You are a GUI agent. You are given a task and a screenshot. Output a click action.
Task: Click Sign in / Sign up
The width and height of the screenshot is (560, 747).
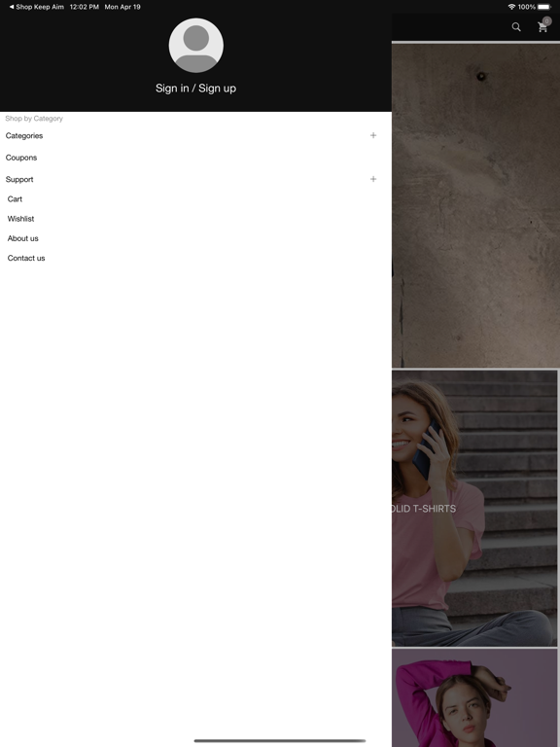tap(195, 89)
